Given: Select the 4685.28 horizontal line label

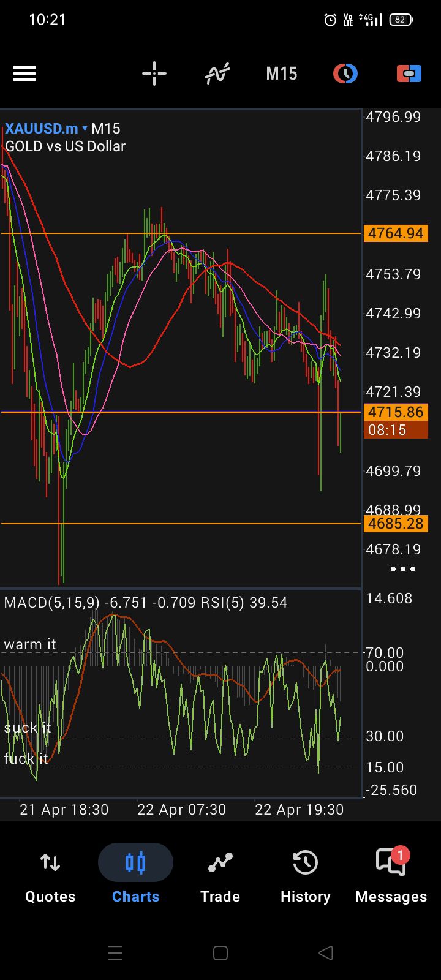Looking at the screenshot, I should [x=396, y=524].
